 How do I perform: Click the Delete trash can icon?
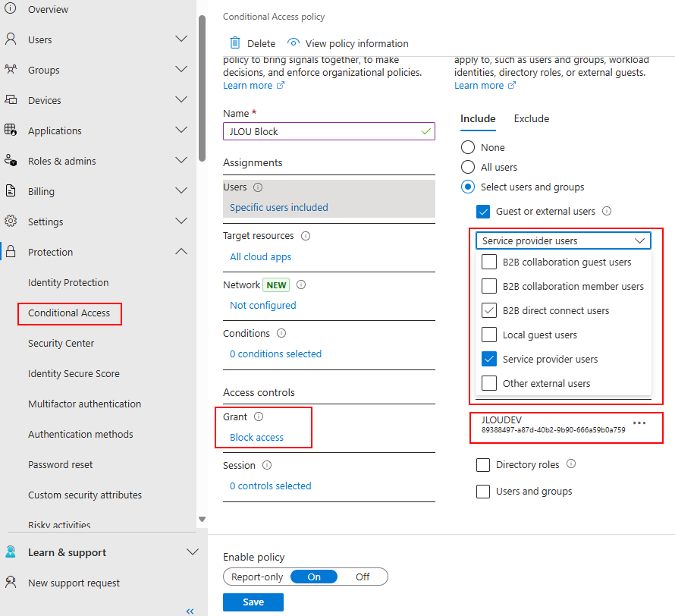(235, 43)
